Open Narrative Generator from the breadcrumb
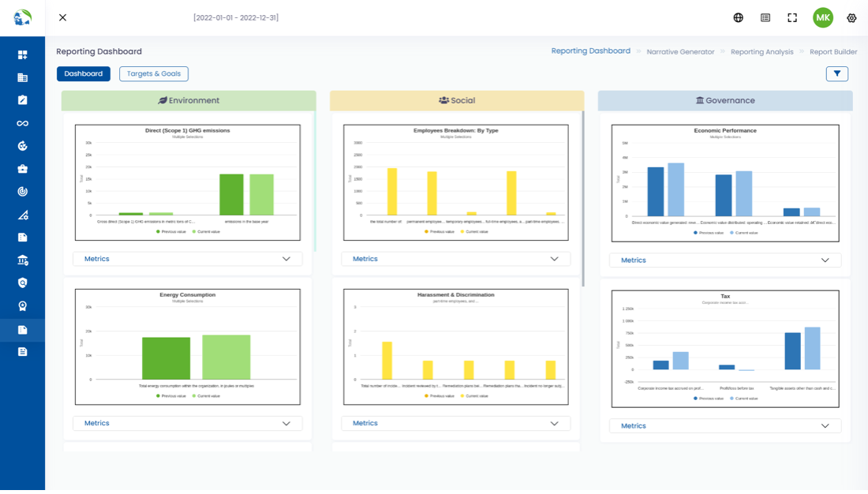The width and height of the screenshot is (868, 494). (x=680, y=51)
